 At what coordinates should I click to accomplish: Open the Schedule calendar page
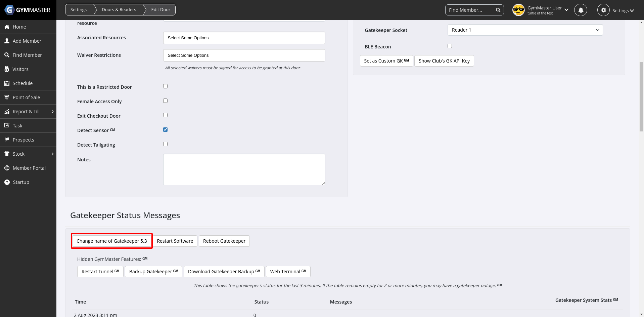coord(22,83)
